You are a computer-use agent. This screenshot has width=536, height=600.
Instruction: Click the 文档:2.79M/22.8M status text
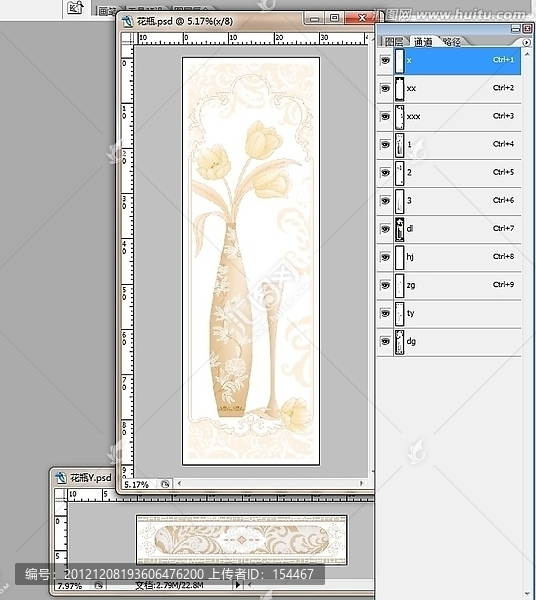pos(169,585)
